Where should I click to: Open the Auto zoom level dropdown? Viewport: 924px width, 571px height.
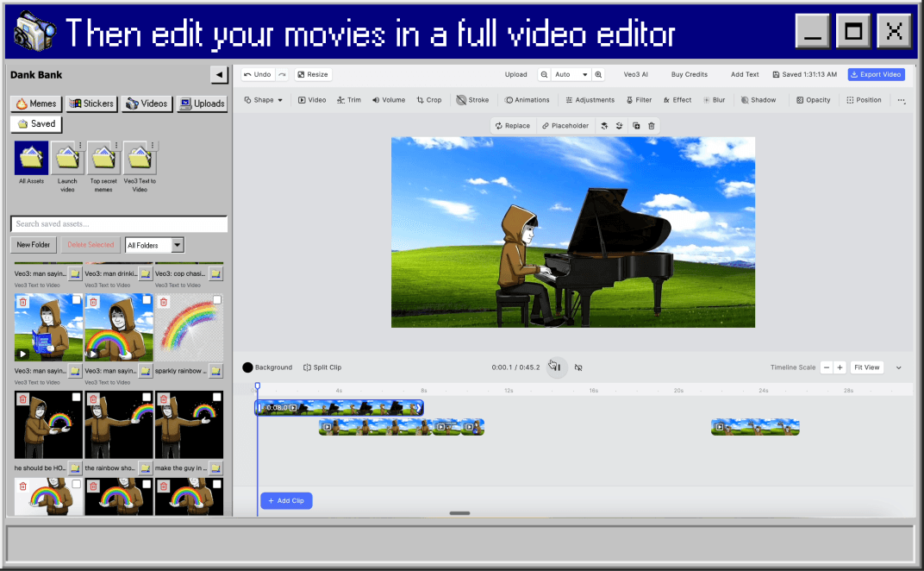coord(571,75)
